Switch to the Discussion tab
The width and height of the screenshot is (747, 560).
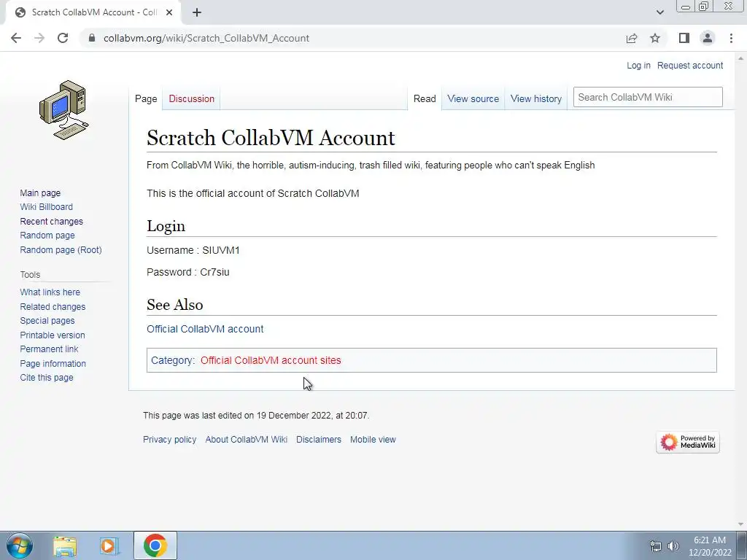[x=192, y=98]
